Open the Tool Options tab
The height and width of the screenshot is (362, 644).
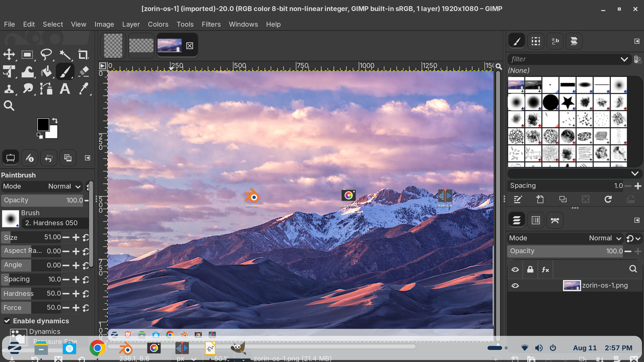[11, 158]
